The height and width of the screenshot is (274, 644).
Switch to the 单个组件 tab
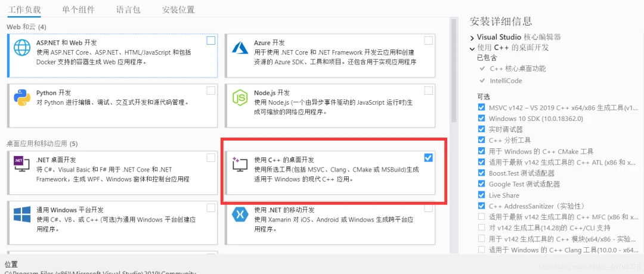pos(79,10)
